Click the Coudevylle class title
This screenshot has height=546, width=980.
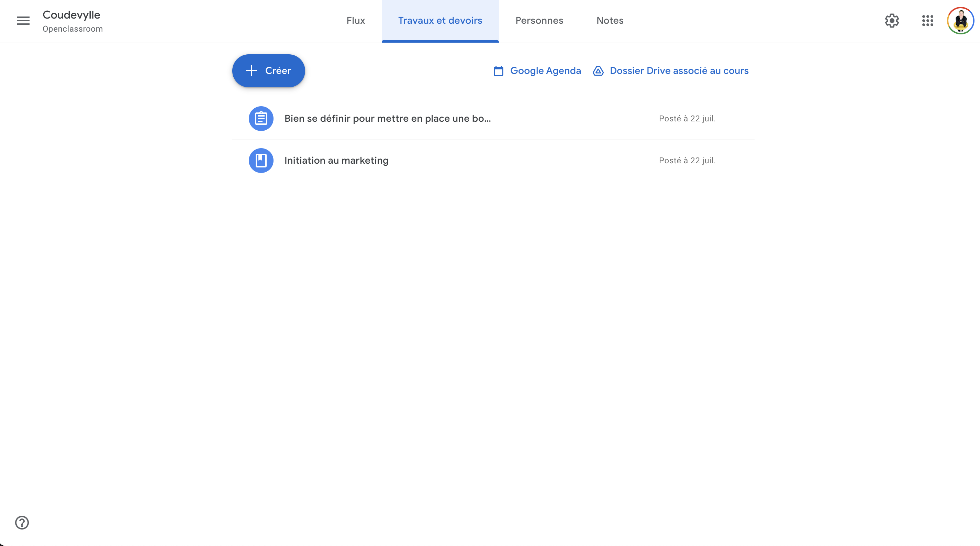(71, 15)
